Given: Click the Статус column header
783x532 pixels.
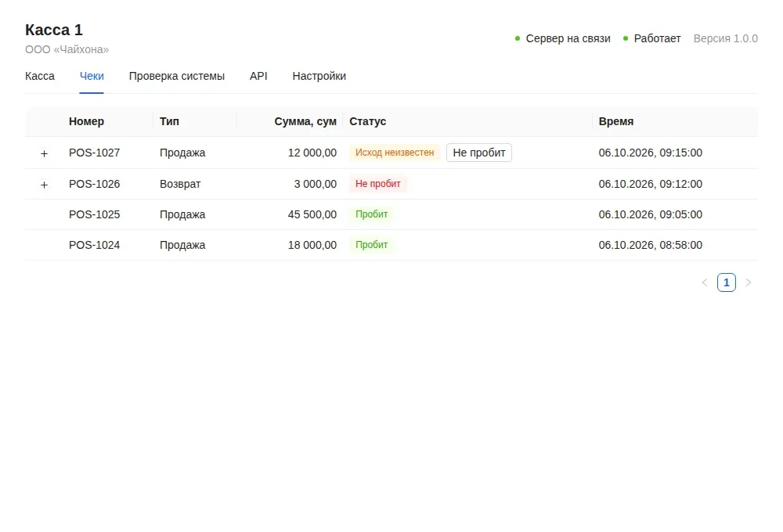Looking at the screenshot, I should coord(367,121).
